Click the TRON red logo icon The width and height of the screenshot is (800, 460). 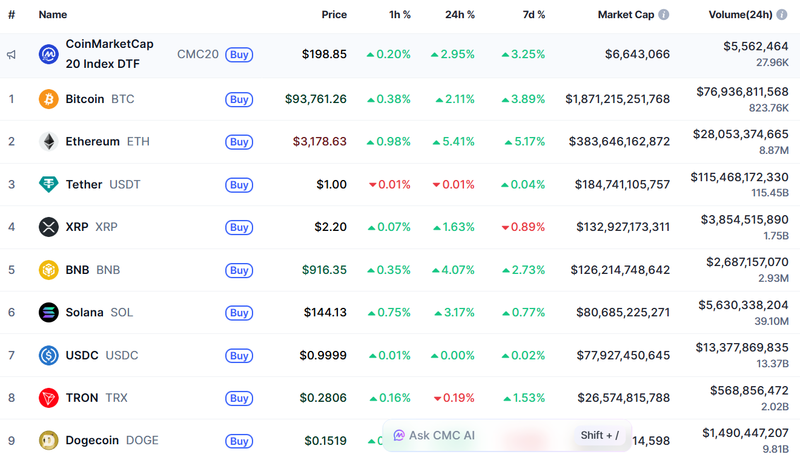pyautogui.click(x=48, y=397)
